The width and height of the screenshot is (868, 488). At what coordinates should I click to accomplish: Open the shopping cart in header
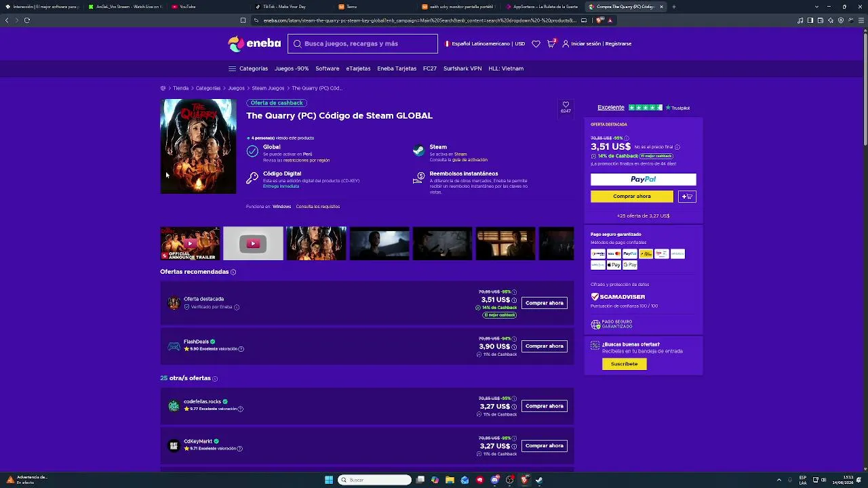(x=551, y=43)
